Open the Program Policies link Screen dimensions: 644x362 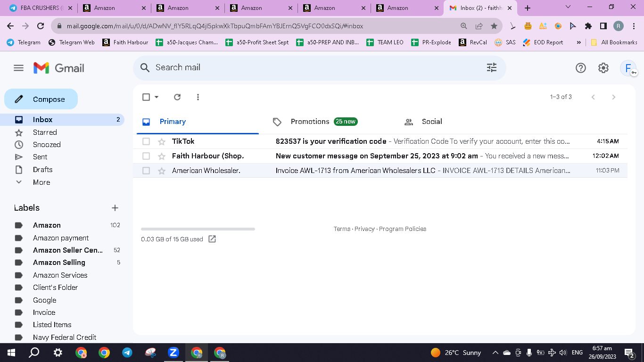tap(403, 229)
